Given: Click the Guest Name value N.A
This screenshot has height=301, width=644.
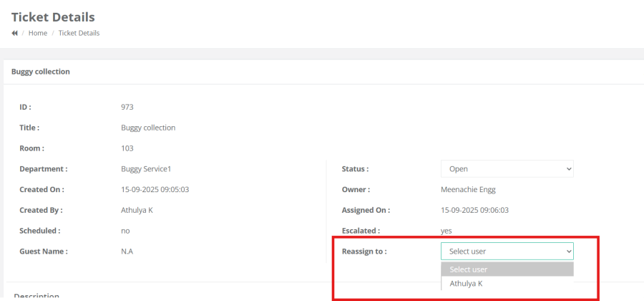Looking at the screenshot, I should coord(127,252).
